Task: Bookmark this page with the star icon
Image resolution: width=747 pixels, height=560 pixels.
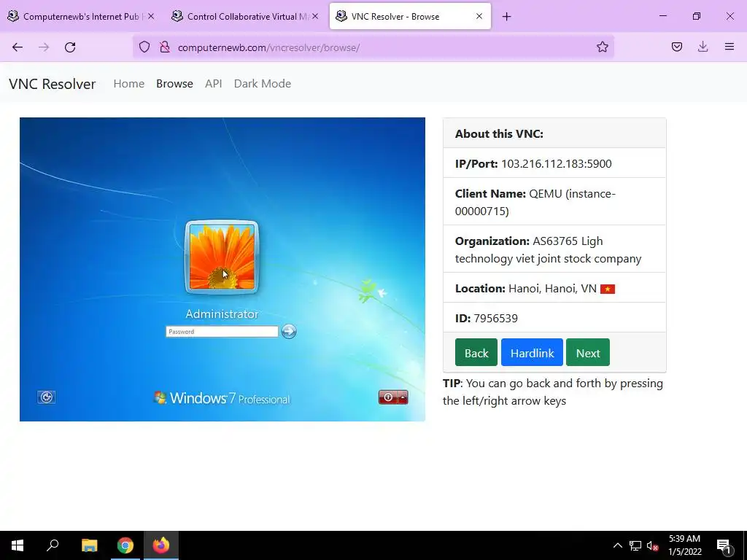Action: coord(602,47)
